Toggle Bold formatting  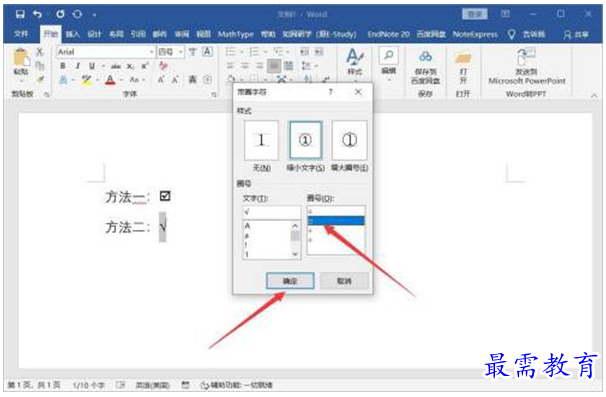click(63, 66)
